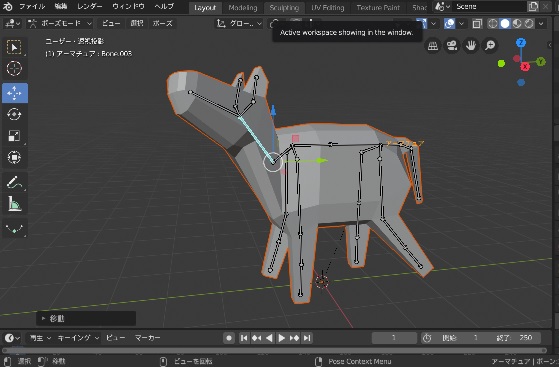Expand the 移動 operator panel

pos(86,318)
